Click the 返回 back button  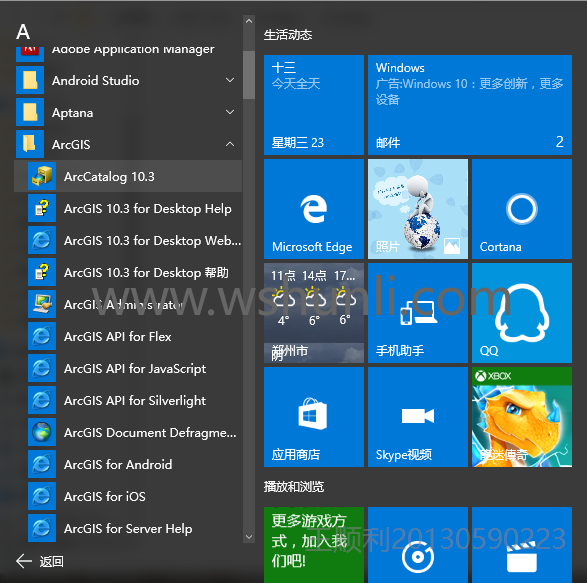40,561
